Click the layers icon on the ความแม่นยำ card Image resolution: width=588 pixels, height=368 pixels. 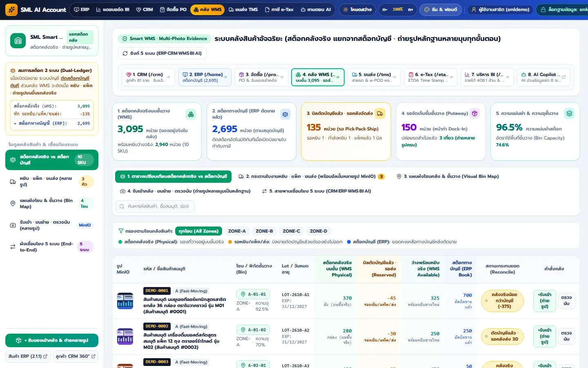(x=569, y=114)
